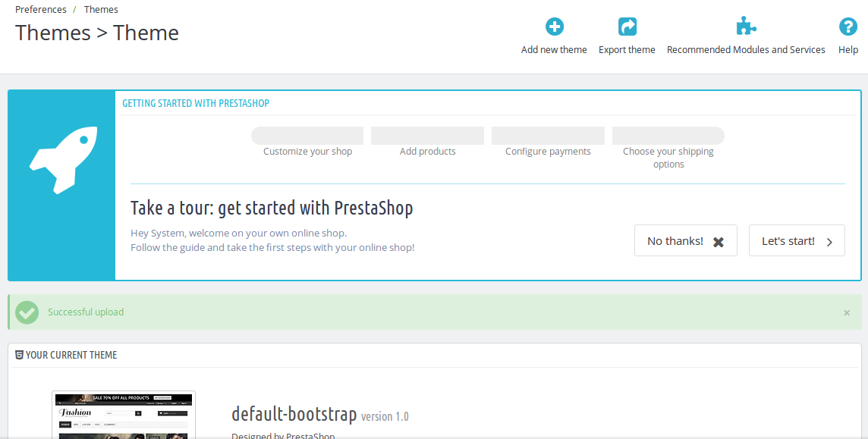Click the Hey System welcome text
Screen dimensions: 868x439
pyautogui.click(x=238, y=233)
